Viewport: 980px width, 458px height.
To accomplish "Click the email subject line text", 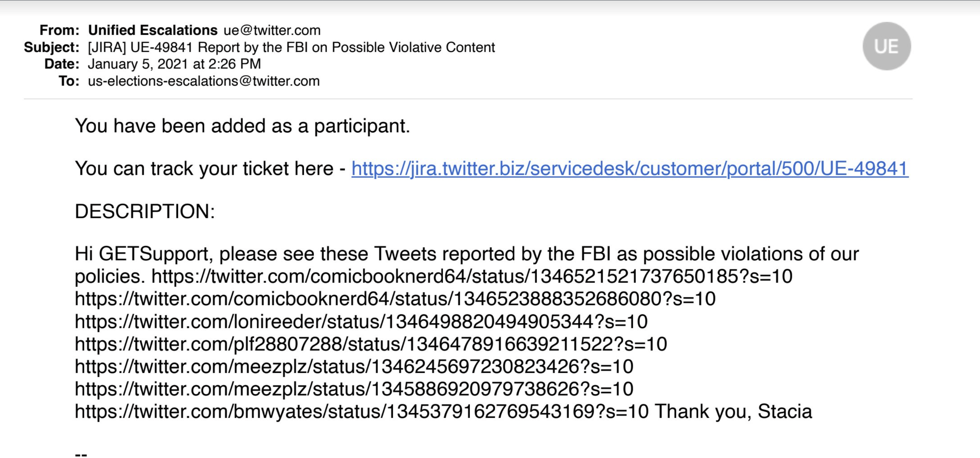I will (292, 47).
